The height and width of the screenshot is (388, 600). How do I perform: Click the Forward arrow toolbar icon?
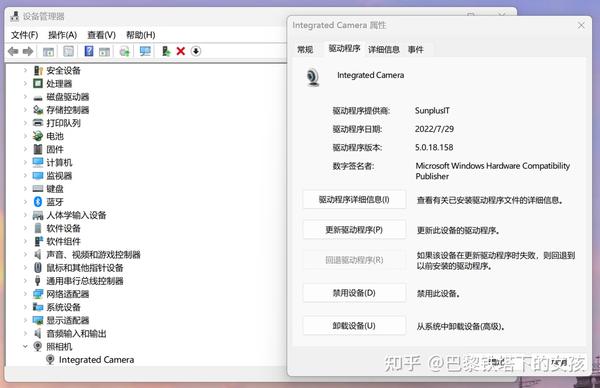pyautogui.click(x=28, y=51)
